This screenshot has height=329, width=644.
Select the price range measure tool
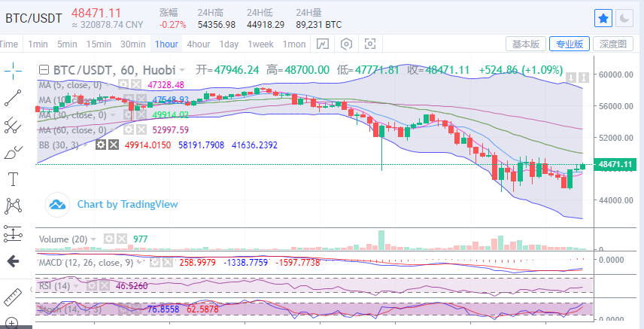[x=13, y=233]
